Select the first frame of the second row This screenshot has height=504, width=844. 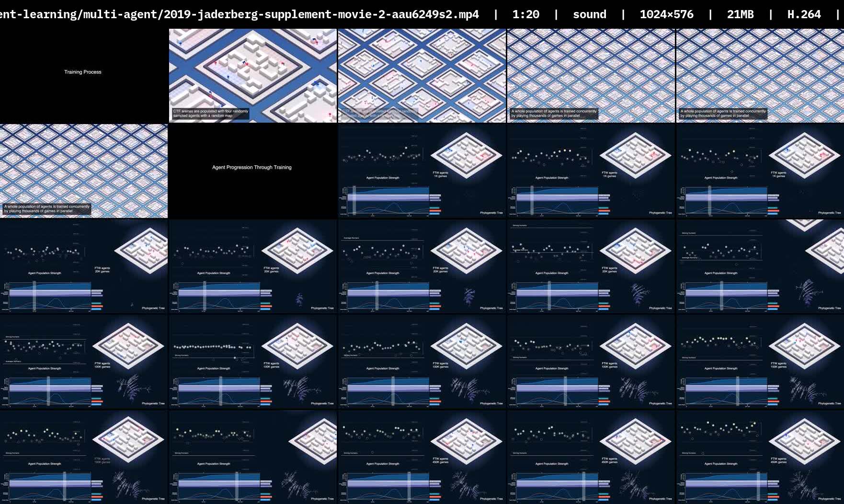pyautogui.click(x=83, y=171)
